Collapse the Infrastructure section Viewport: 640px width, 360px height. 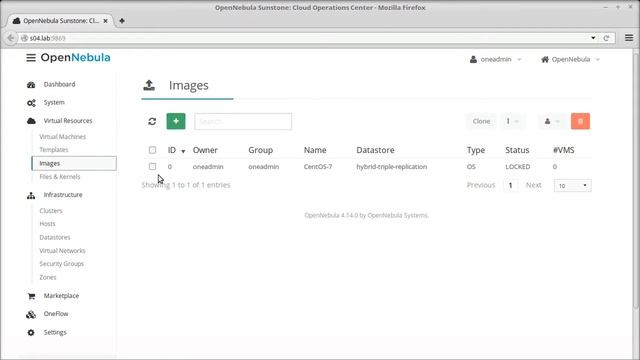tap(63, 195)
